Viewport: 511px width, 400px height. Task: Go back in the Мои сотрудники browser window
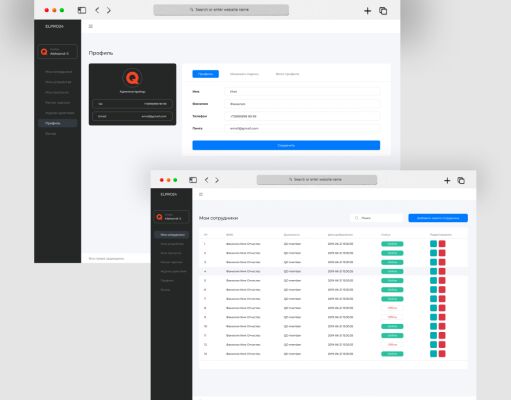[x=207, y=180]
